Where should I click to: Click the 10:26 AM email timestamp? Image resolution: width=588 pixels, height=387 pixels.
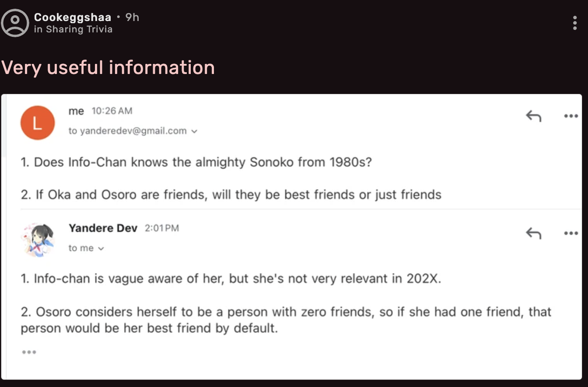112,111
